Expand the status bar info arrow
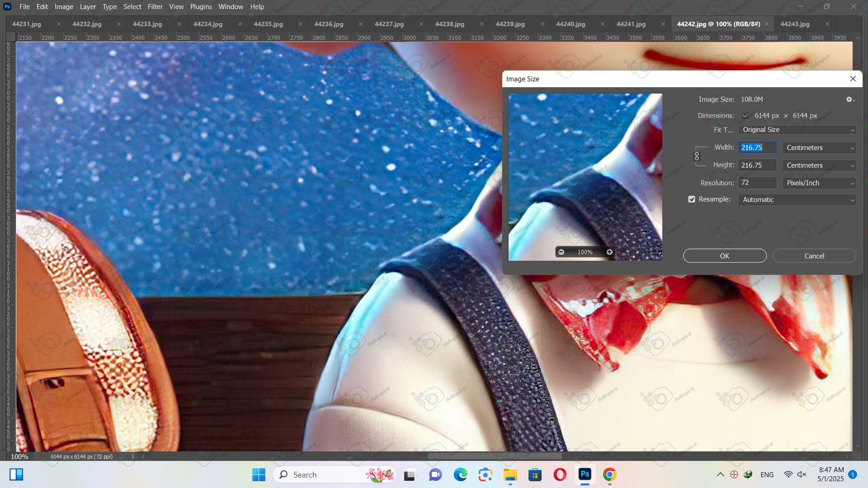 pos(132,456)
